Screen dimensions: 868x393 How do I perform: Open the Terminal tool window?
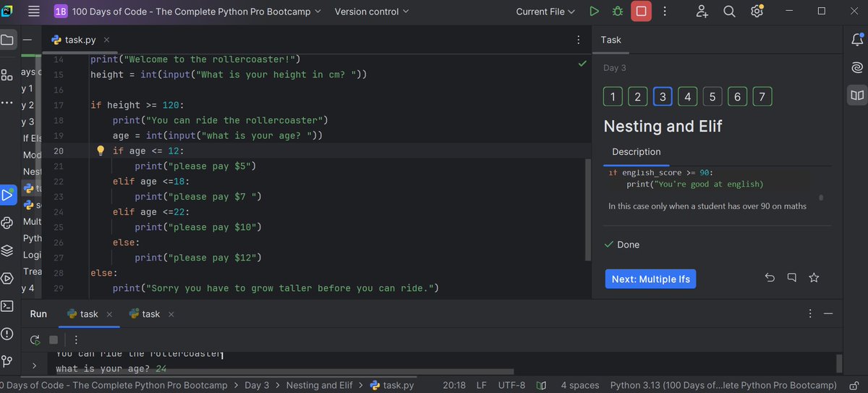coord(7,306)
